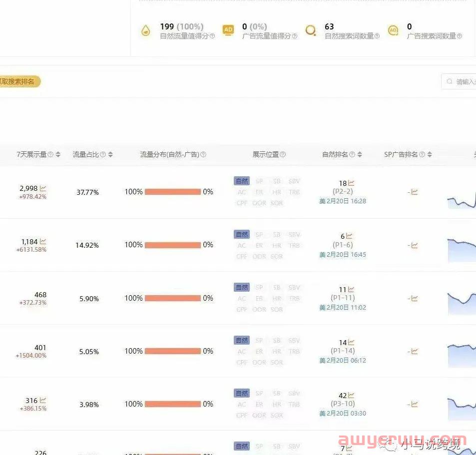Click the OOR position tag in the 468 row
The height and width of the screenshot is (455, 476).
[x=259, y=309]
